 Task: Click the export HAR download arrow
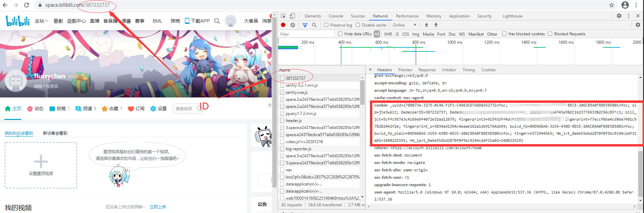pyautogui.click(x=436, y=25)
